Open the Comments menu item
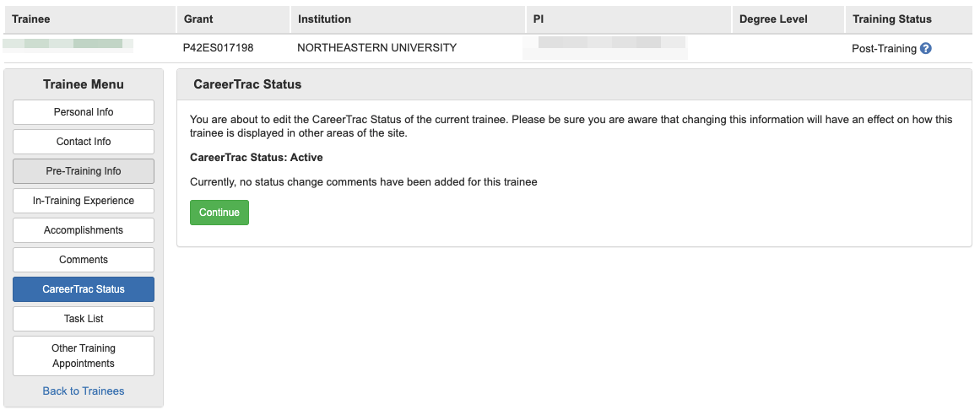980x415 pixels. [x=84, y=260]
